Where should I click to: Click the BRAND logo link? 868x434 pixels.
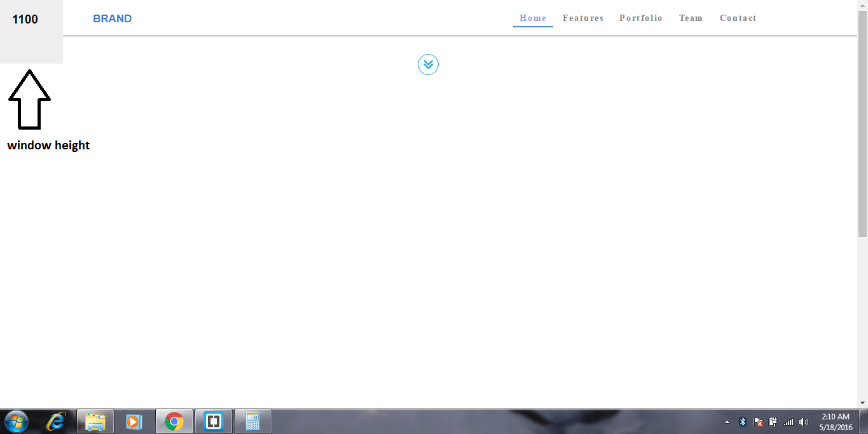[x=113, y=18]
